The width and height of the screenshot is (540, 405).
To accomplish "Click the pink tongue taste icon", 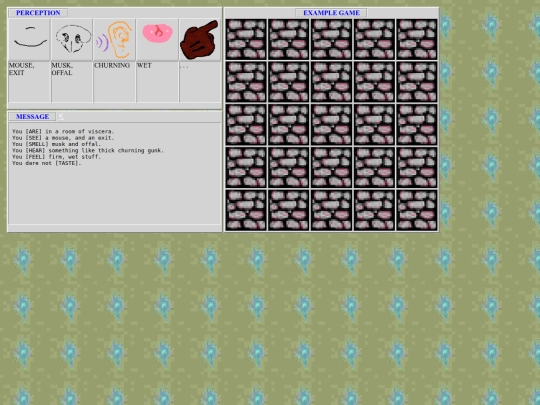I will [158, 40].
